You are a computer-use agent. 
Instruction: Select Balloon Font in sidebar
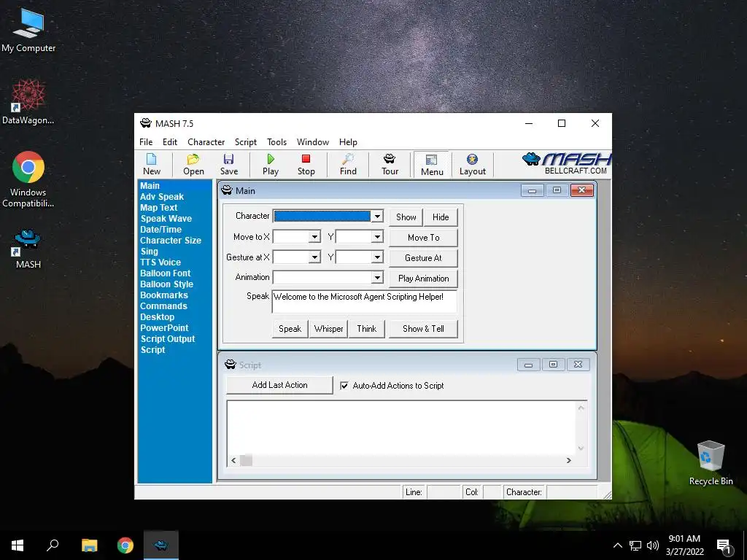click(165, 273)
